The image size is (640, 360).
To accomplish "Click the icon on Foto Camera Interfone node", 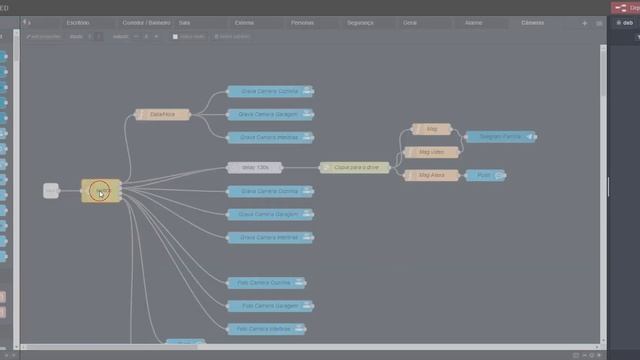I will pyautogui.click(x=300, y=329).
